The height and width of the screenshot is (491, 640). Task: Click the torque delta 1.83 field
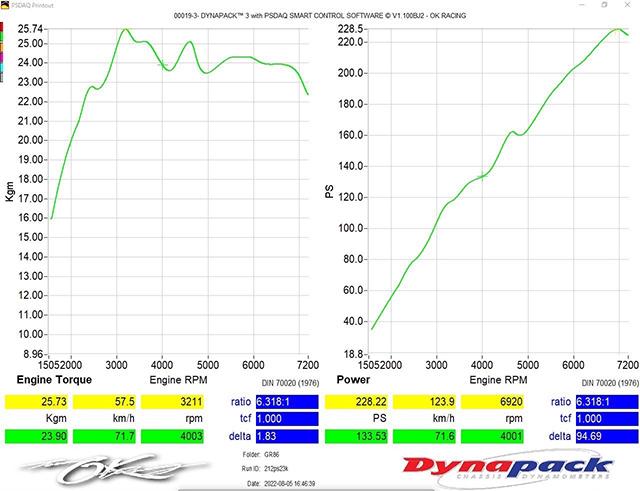[x=287, y=436]
